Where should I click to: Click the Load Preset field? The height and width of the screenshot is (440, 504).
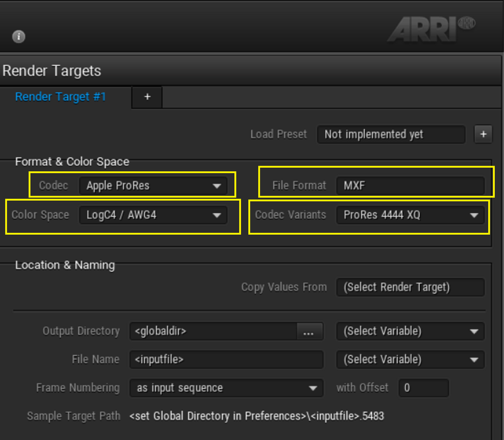[391, 134]
